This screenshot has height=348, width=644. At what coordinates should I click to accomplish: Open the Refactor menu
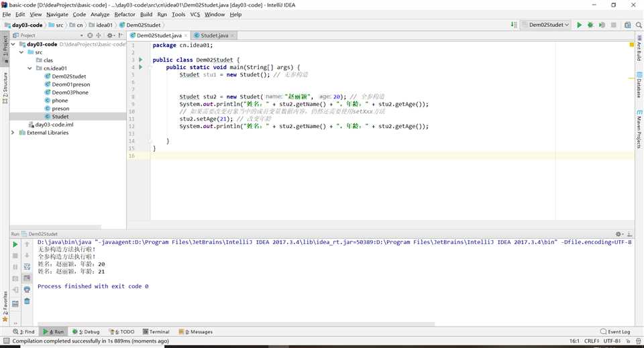125,14
